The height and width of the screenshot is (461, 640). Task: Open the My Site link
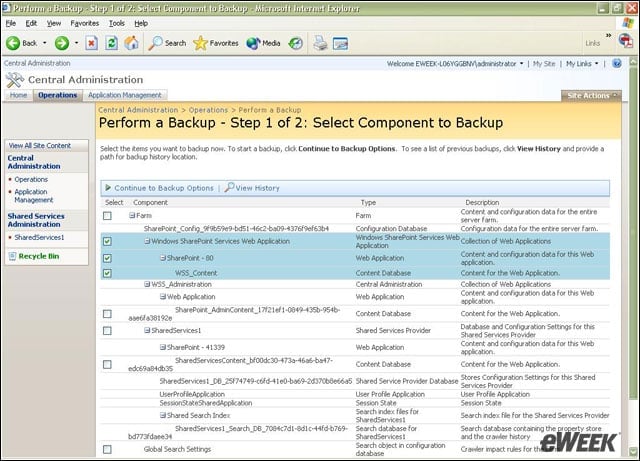[544, 64]
